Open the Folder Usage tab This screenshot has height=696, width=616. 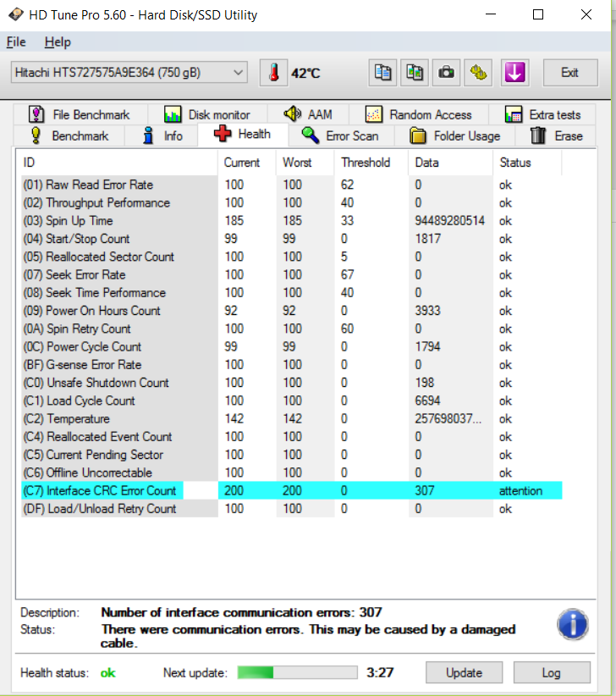tap(454, 135)
